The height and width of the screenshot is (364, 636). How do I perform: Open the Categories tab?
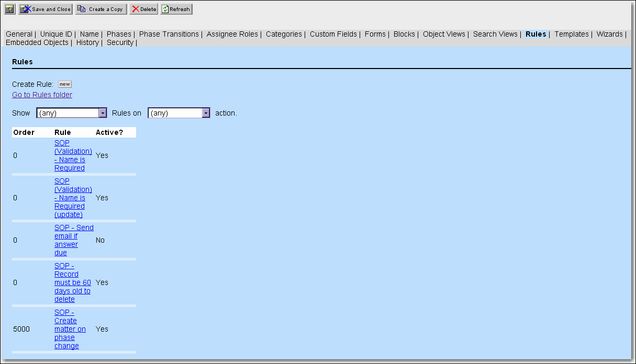point(284,34)
